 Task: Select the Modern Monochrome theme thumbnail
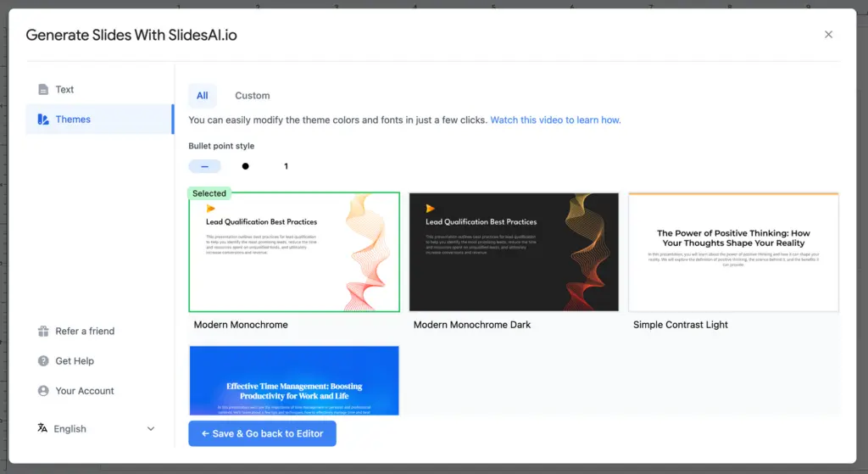pos(293,252)
